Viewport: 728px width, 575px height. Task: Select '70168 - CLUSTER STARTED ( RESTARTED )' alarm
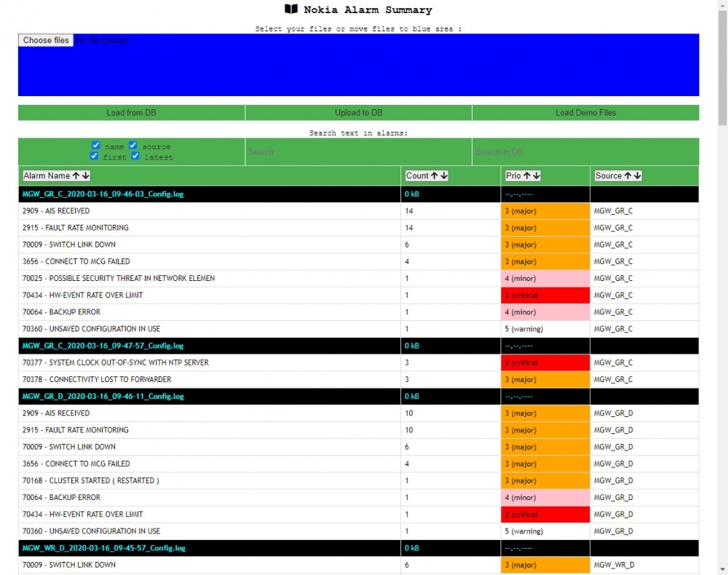[x=90, y=481]
